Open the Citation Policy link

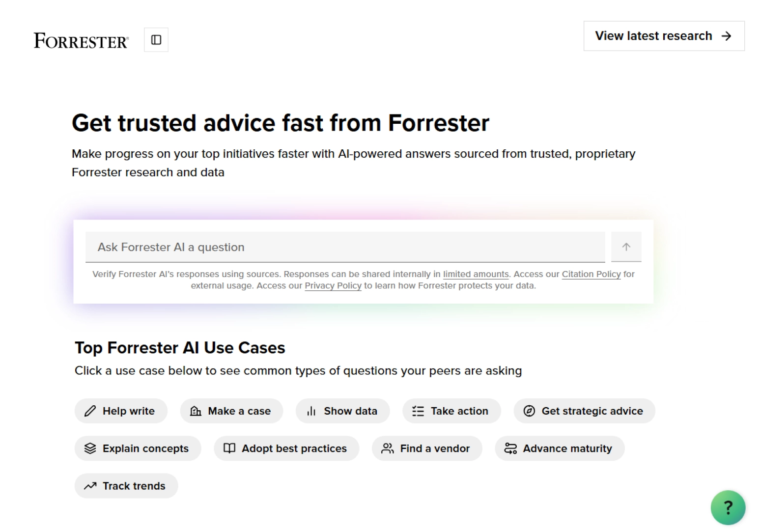(x=591, y=274)
